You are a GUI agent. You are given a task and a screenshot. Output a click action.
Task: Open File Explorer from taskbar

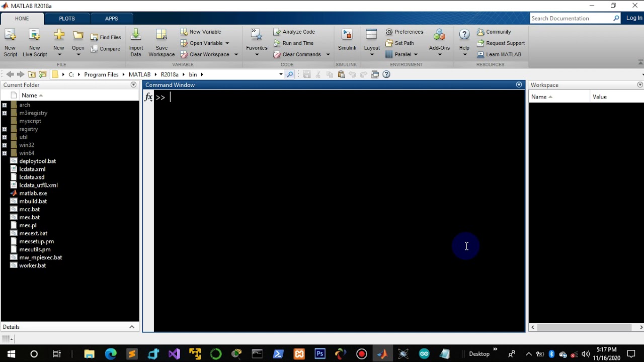pyautogui.click(x=89, y=354)
